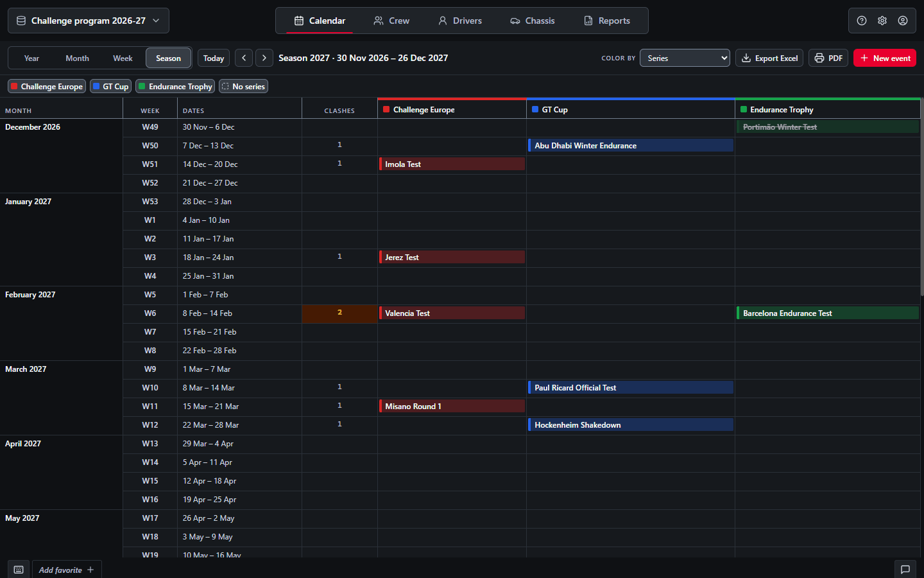Open the Drivers tab
Viewport: 924px width, 578px height.
(x=460, y=21)
